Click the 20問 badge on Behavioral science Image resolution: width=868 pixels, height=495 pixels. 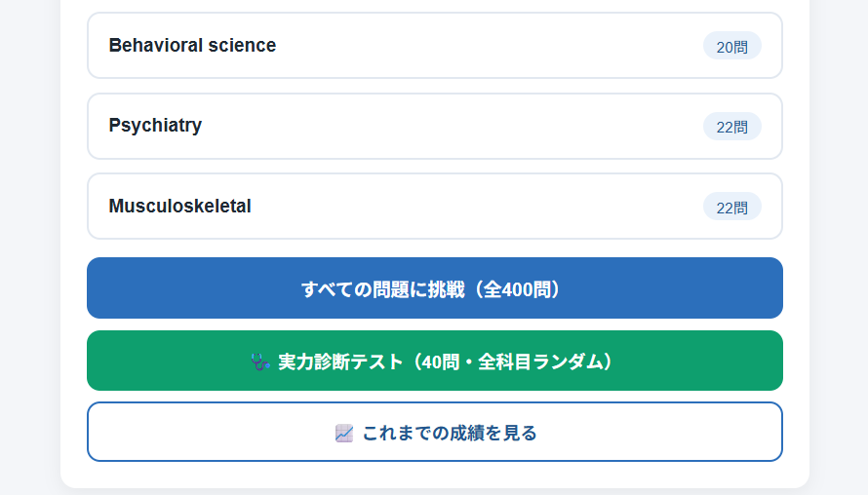pyautogui.click(x=731, y=46)
